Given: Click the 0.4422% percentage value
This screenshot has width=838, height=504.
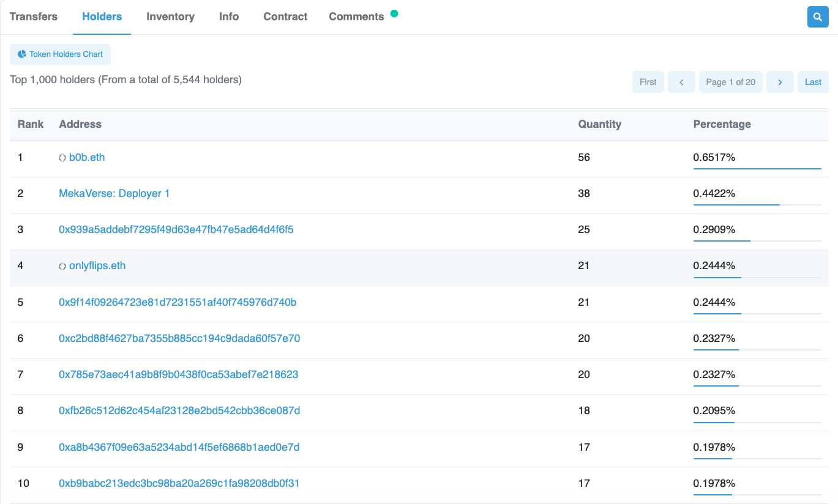Looking at the screenshot, I should [714, 193].
